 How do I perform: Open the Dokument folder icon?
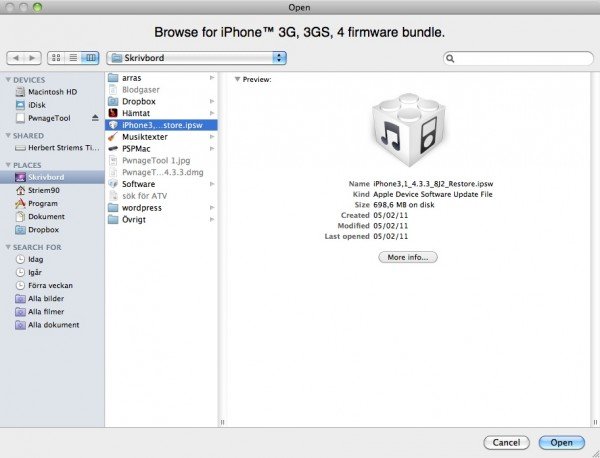point(20,217)
